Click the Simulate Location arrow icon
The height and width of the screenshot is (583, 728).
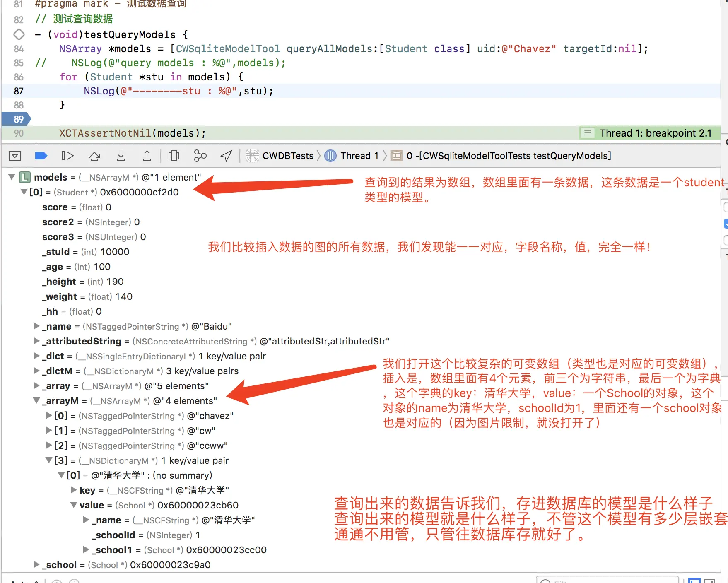(226, 156)
